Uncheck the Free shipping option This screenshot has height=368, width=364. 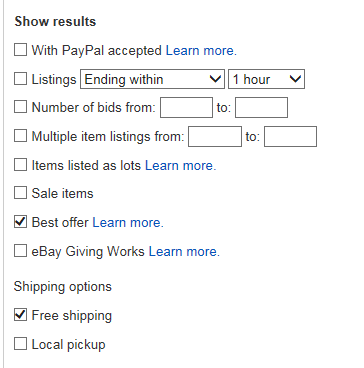20,315
